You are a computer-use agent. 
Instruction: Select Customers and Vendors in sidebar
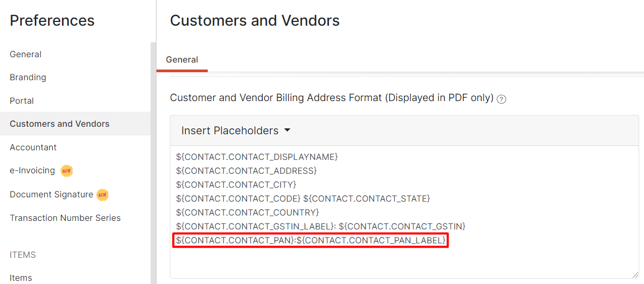tap(59, 124)
